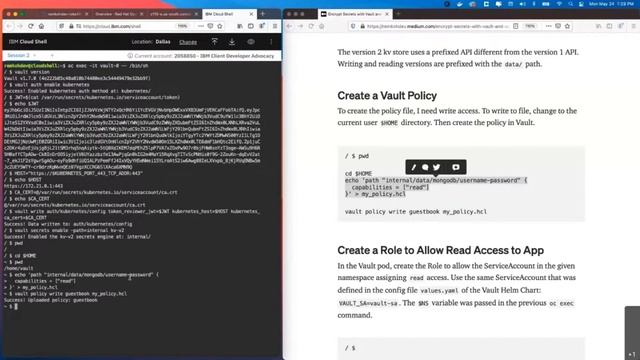
Task: Reload the Medium article page
Action: click(x=311, y=26)
